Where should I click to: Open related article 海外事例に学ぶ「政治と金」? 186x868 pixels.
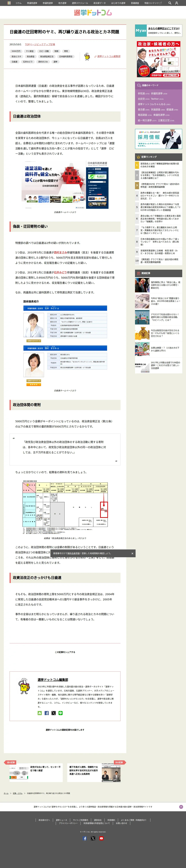point(158,285)
